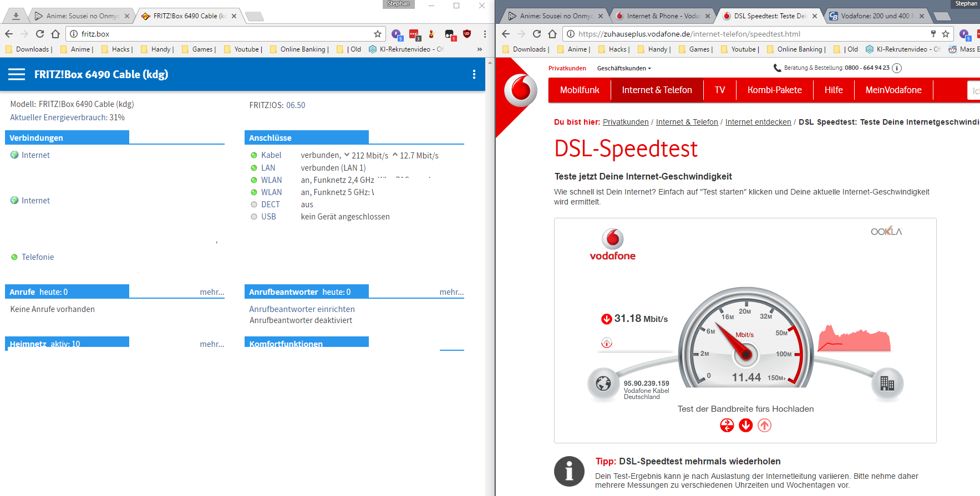Screen dimensions: 980x496
Task: Click the home button in Vodafone window
Action: (x=552, y=34)
